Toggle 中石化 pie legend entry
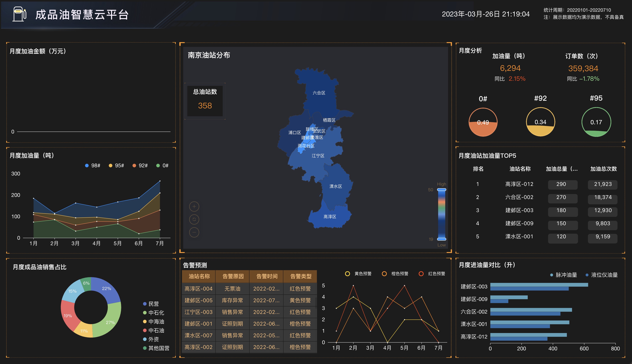Screen dimensions: 632x364 153,313
